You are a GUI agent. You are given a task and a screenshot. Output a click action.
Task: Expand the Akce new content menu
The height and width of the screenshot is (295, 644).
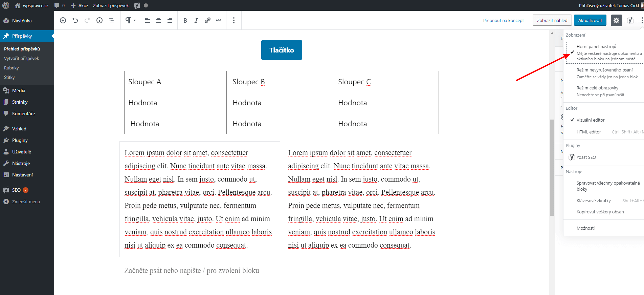(x=80, y=5)
